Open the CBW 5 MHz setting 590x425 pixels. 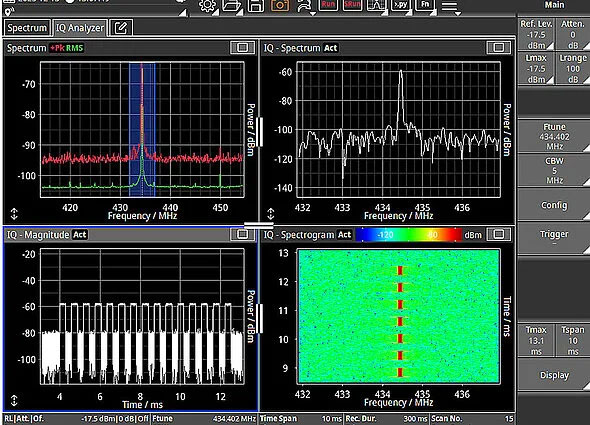coord(554,170)
